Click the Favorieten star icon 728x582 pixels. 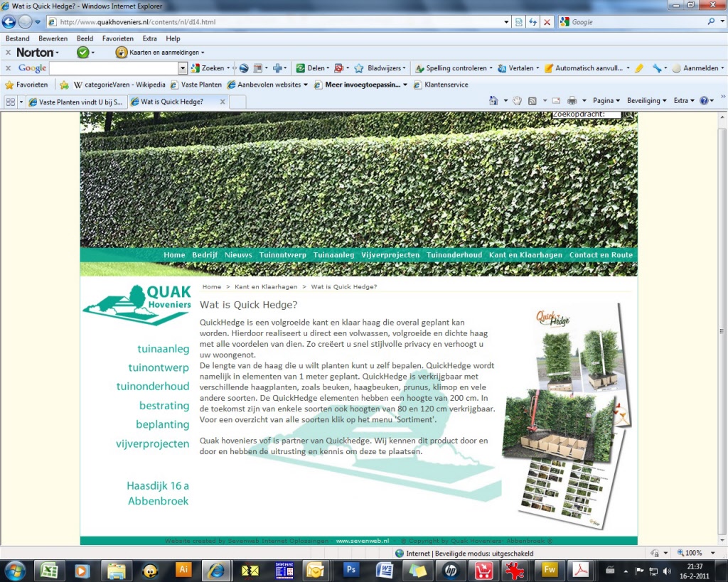coord(9,85)
